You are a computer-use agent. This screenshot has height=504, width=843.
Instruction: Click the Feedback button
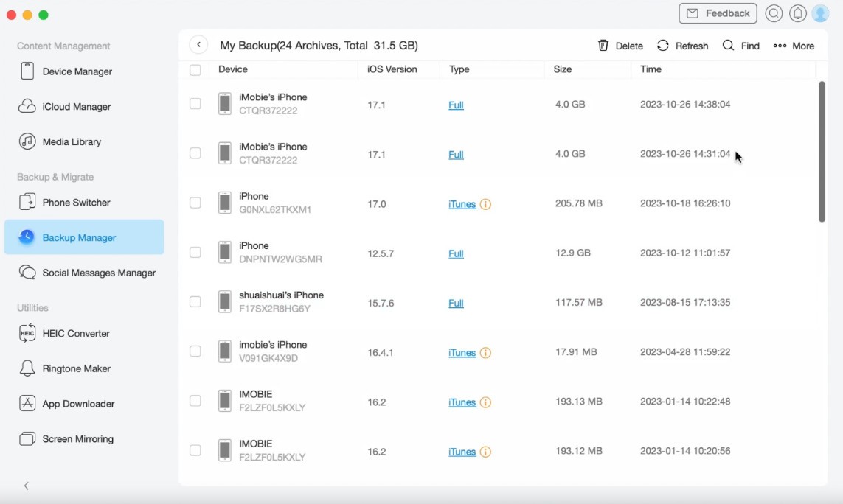[x=718, y=13]
